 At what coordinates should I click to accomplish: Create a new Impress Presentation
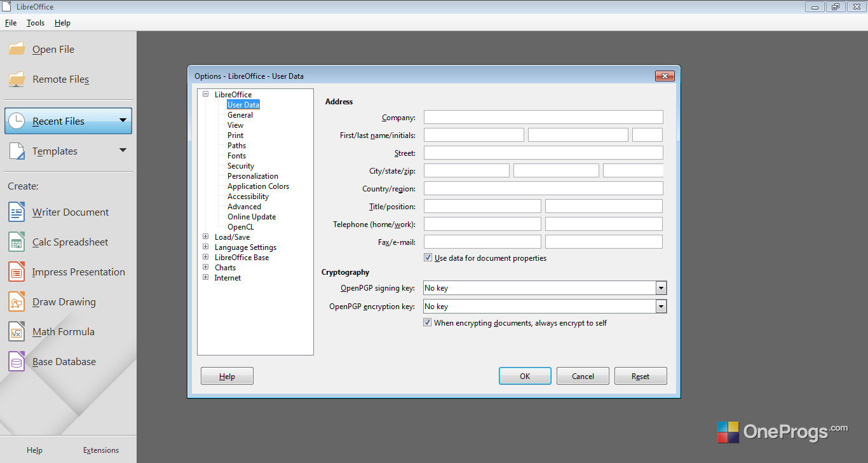tap(66, 272)
